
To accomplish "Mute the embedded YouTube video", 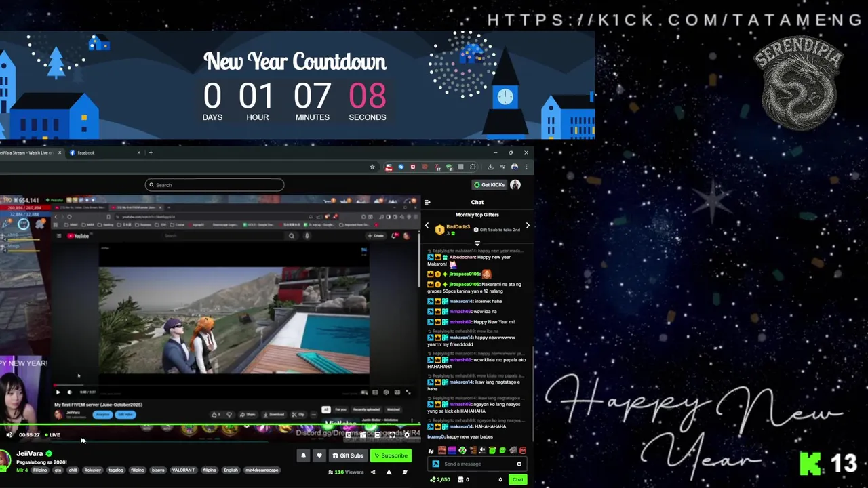I will click(x=69, y=392).
